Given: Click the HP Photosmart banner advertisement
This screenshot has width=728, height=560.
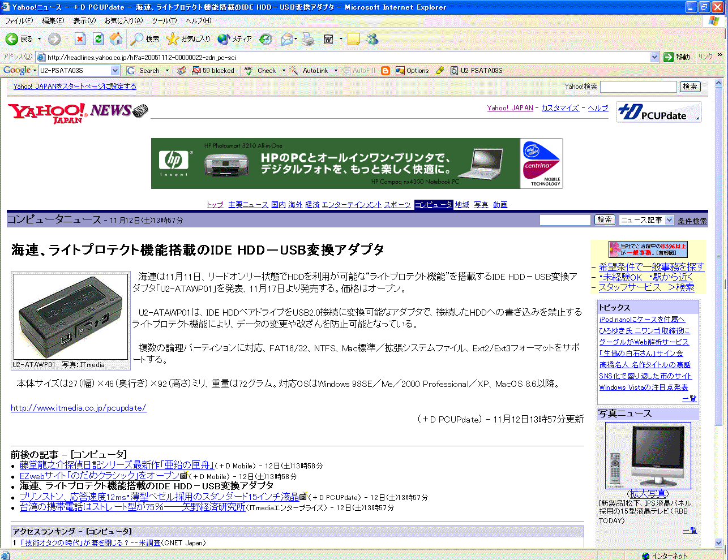Looking at the screenshot, I should pyautogui.click(x=357, y=163).
